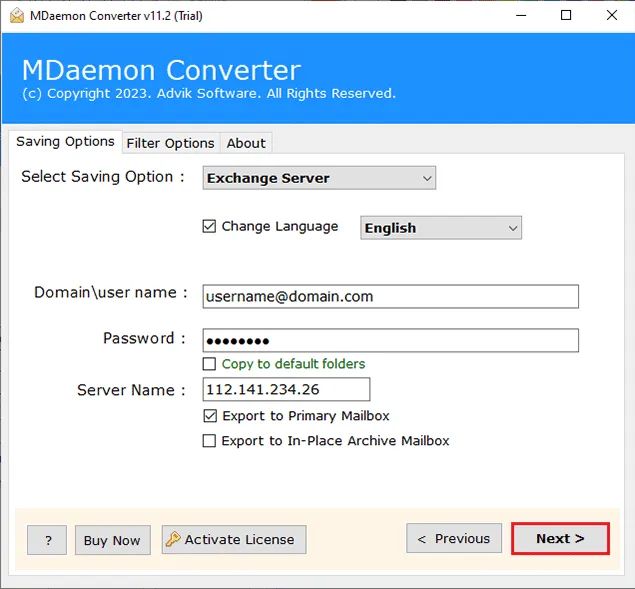Open the About tab
The width and height of the screenshot is (635, 589).
[246, 143]
